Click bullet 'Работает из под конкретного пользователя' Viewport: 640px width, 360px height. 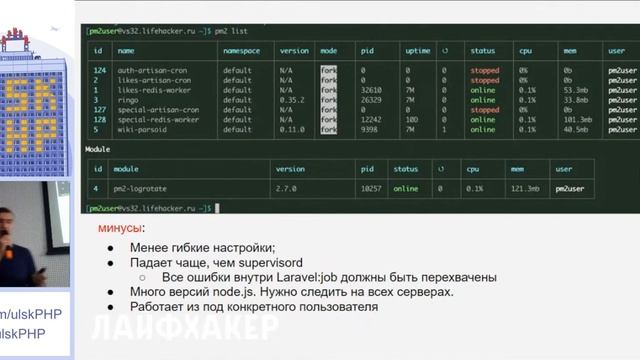254,307
